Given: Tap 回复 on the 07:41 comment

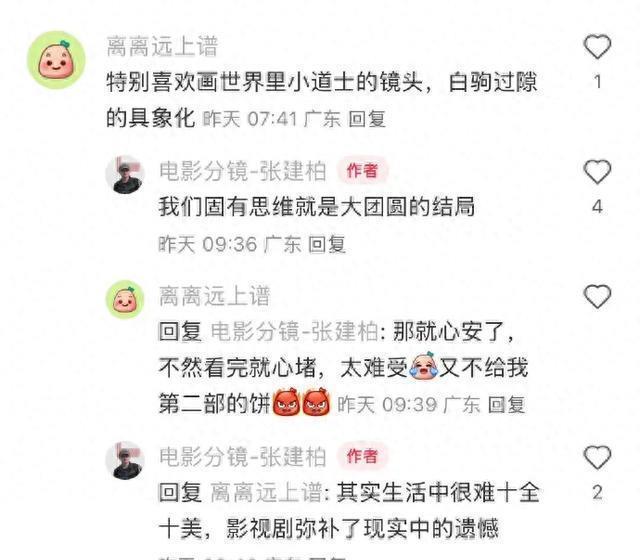Looking at the screenshot, I should [367, 119].
